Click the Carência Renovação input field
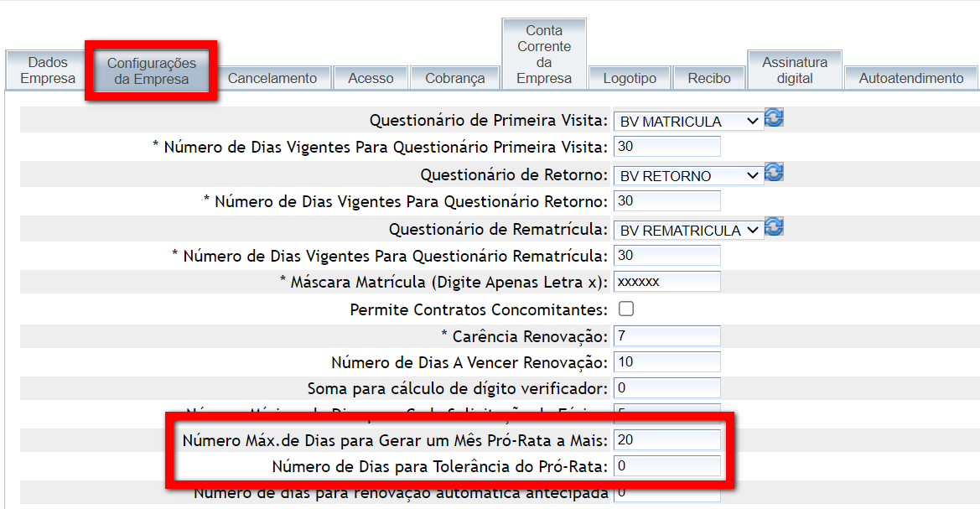Screen dimensions: 980x509 (667, 336)
